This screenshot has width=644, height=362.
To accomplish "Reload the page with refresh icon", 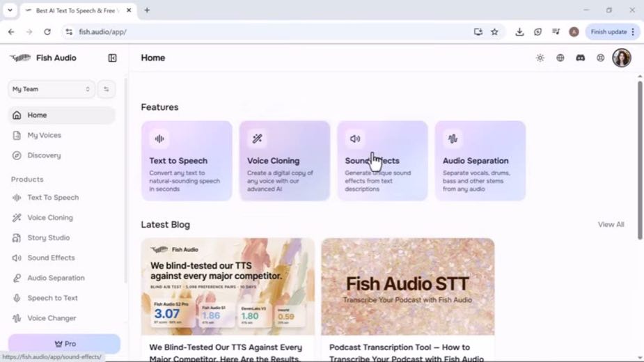I will point(47,31).
